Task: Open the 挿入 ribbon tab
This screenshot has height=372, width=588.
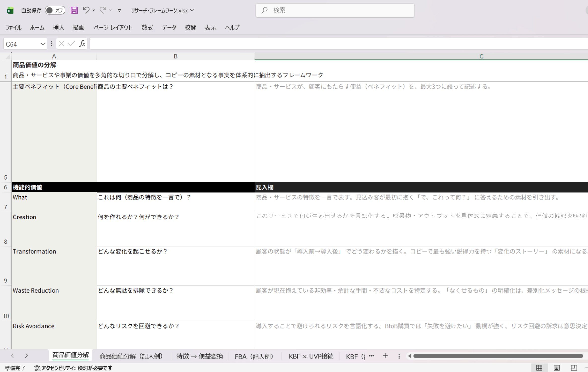Action: coord(59,27)
